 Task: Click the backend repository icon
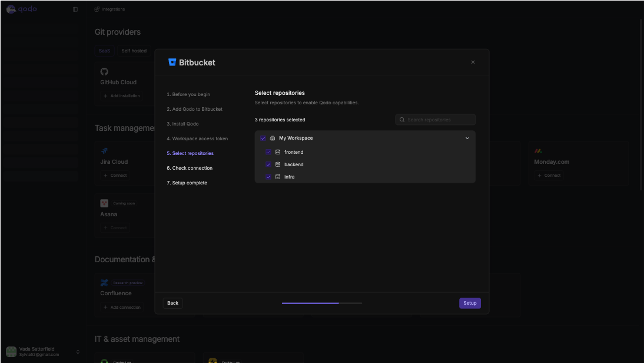pos(278,164)
